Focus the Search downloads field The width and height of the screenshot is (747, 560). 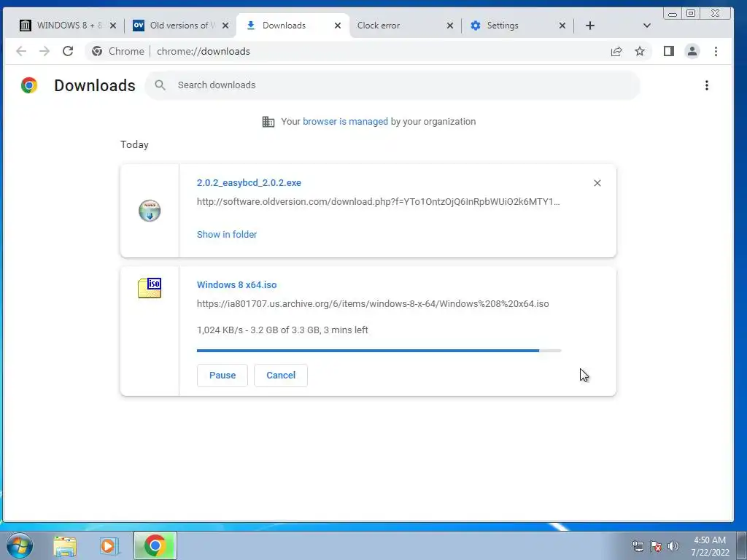pyautogui.click(x=392, y=85)
